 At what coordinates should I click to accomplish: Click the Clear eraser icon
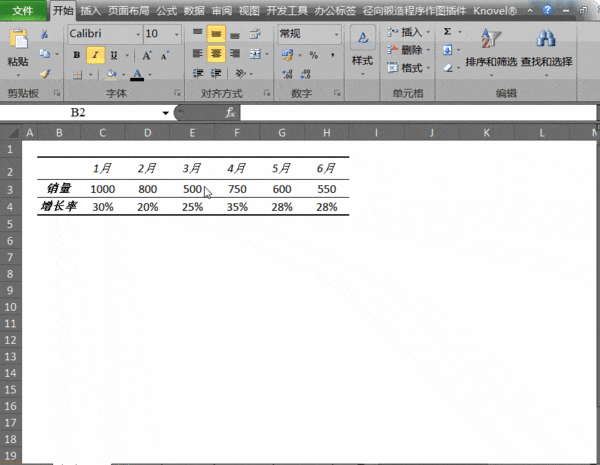[448, 68]
